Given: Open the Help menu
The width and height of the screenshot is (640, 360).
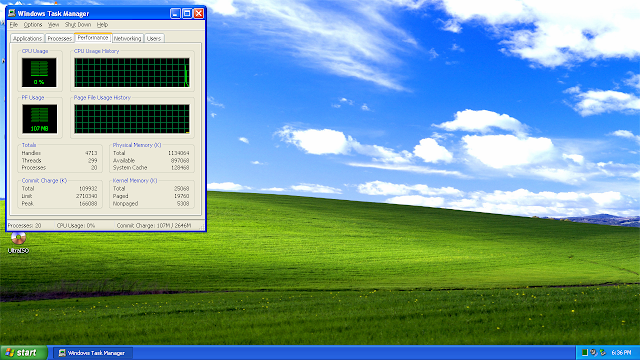Looking at the screenshot, I should point(102,25).
